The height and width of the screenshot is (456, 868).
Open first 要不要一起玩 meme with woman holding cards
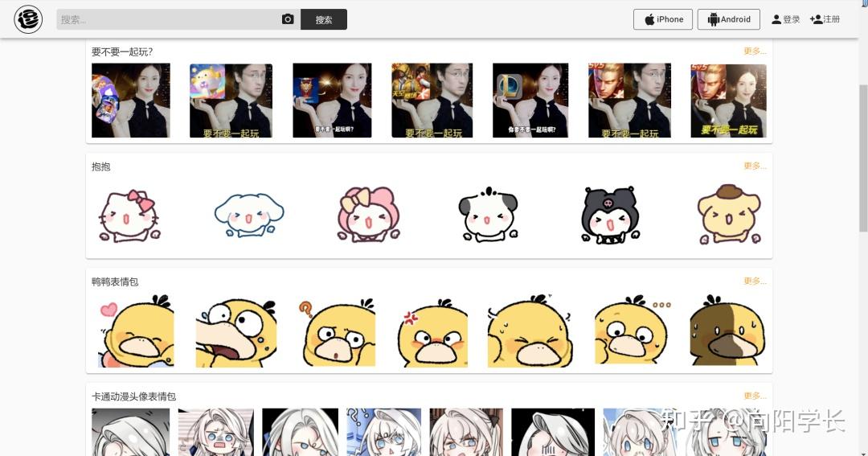pyautogui.click(x=131, y=101)
